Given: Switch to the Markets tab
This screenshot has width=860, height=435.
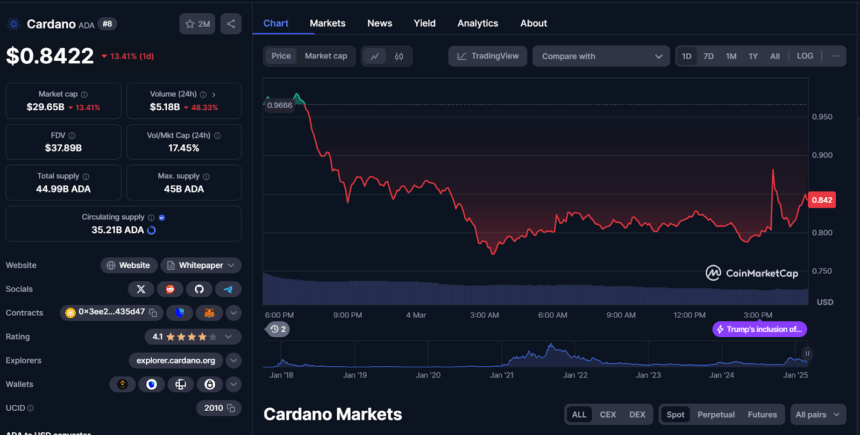Looking at the screenshot, I should pyautogui.click(x=327, y=23).
